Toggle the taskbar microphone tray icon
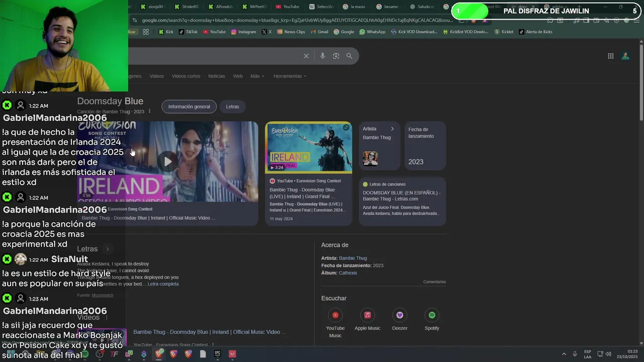The width and height of the screenshot is (644, 362). tap(575, 354)
